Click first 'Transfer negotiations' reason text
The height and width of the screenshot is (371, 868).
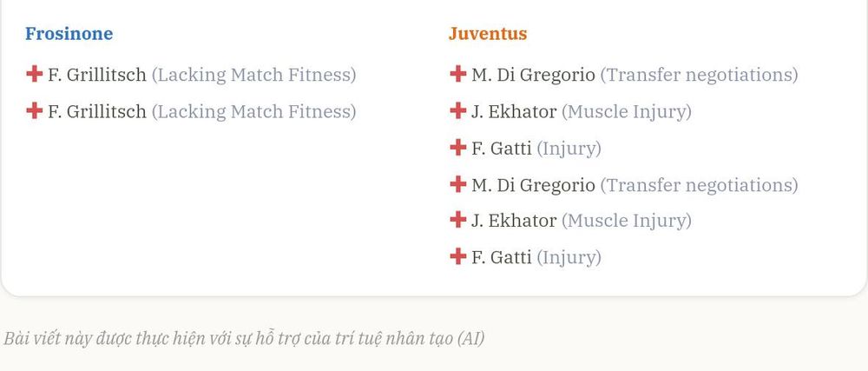[699, 75]
